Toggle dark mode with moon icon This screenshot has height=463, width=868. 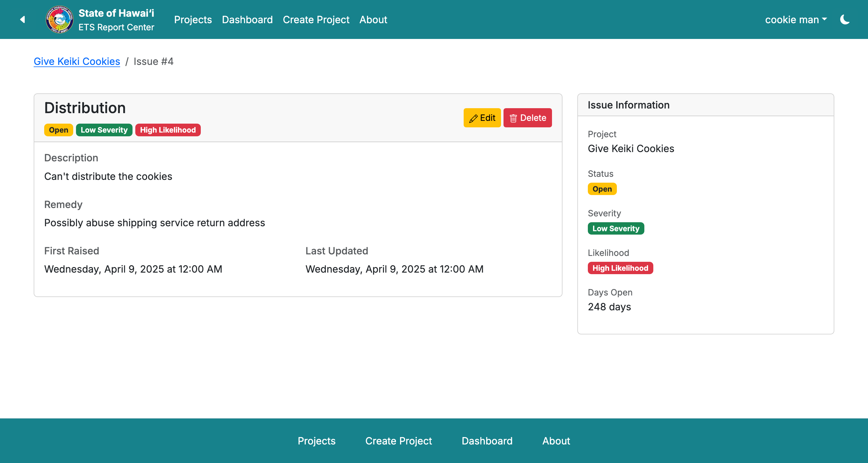tap(845, 19)
